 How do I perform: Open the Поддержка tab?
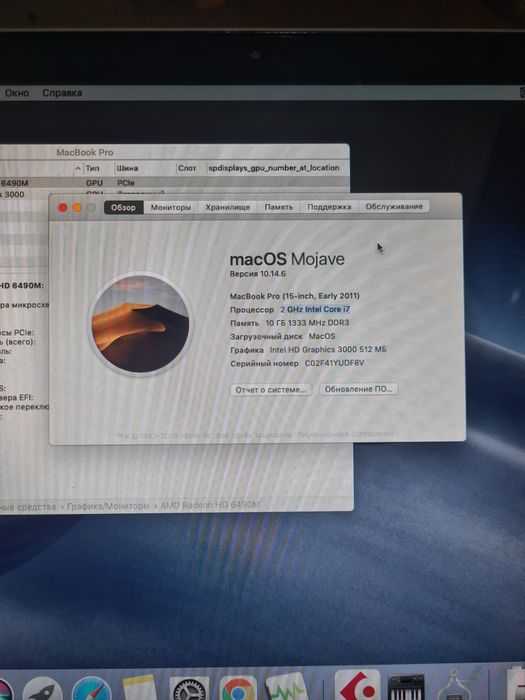pos(329,207)
